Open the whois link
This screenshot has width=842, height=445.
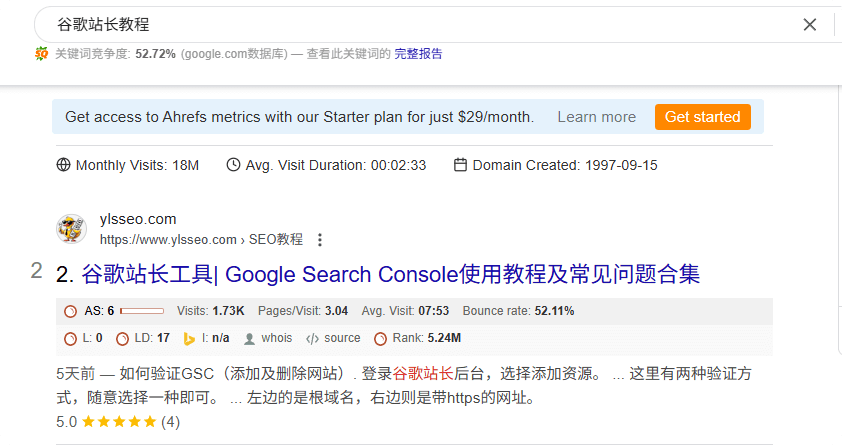(x=277, y=338)
